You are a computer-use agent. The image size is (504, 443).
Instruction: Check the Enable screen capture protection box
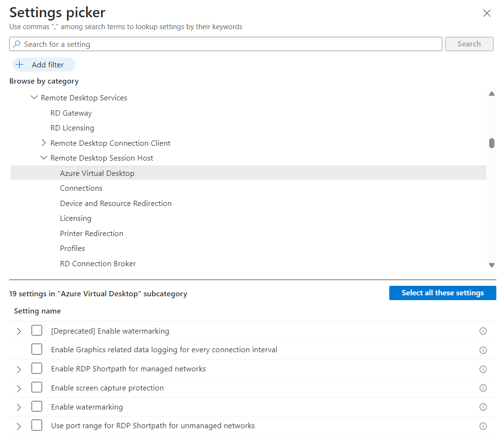point(37,388)
